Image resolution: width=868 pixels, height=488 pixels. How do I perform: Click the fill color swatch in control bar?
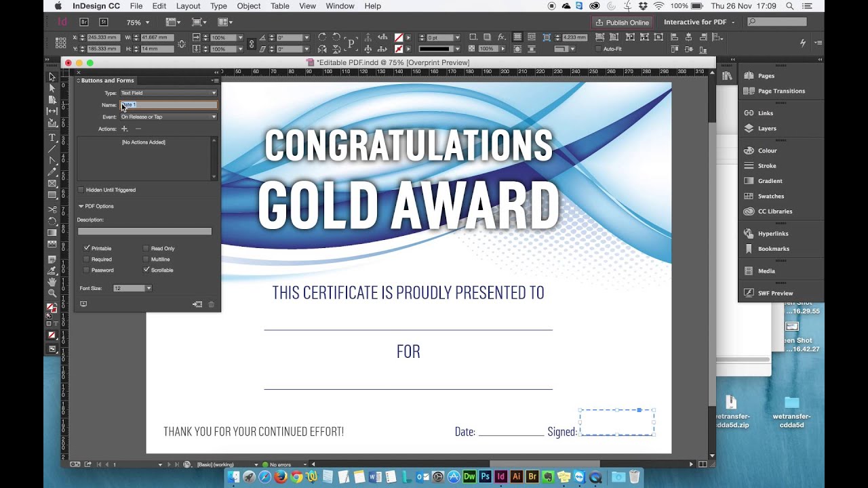coord(399,37)
